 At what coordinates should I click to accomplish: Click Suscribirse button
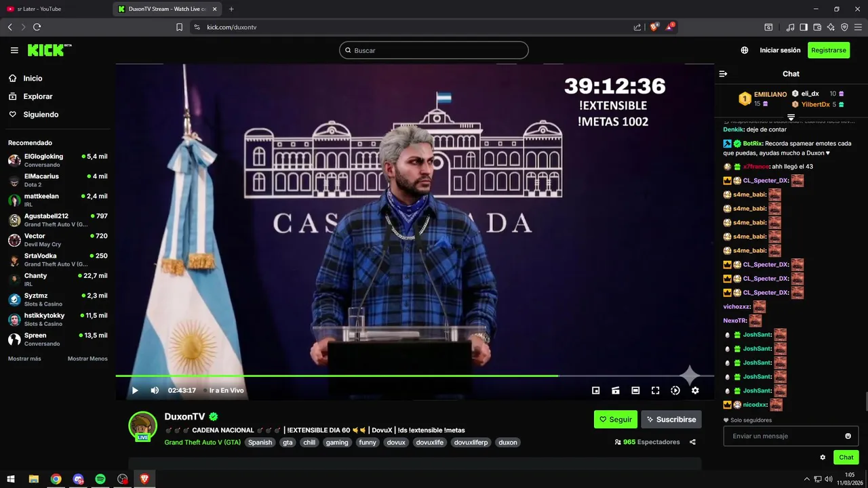(x=671, y=420)
